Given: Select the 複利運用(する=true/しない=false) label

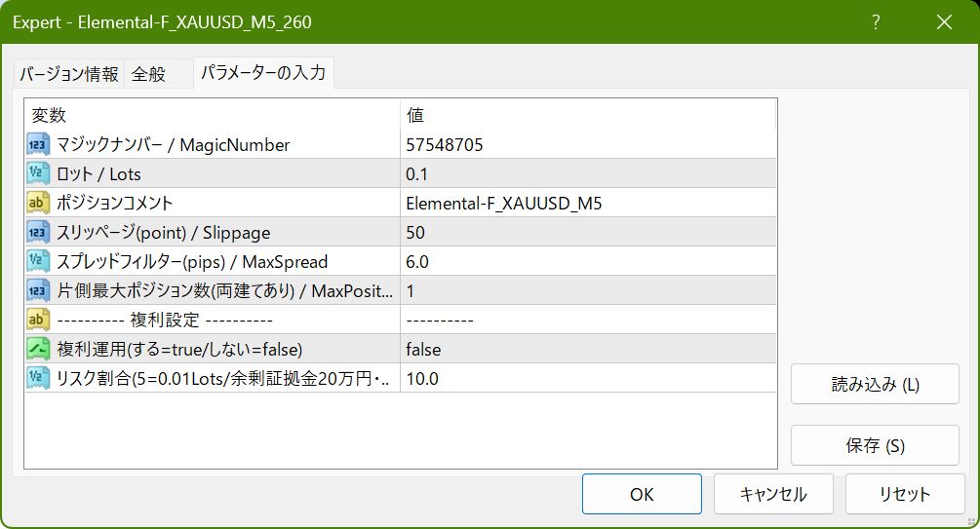Looking at the screenshot, I should coord(179,349).
